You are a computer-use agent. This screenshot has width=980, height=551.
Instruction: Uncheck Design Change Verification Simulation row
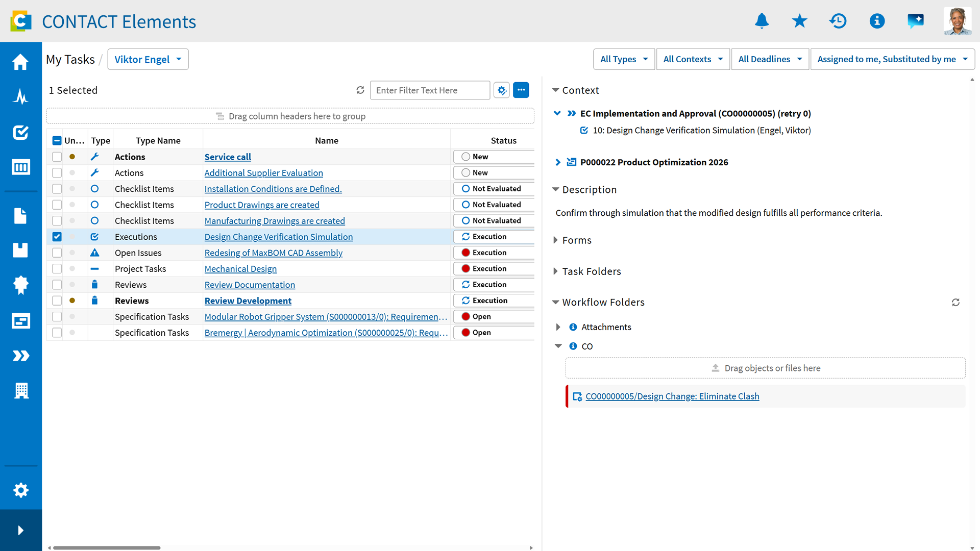coord(57,237)
